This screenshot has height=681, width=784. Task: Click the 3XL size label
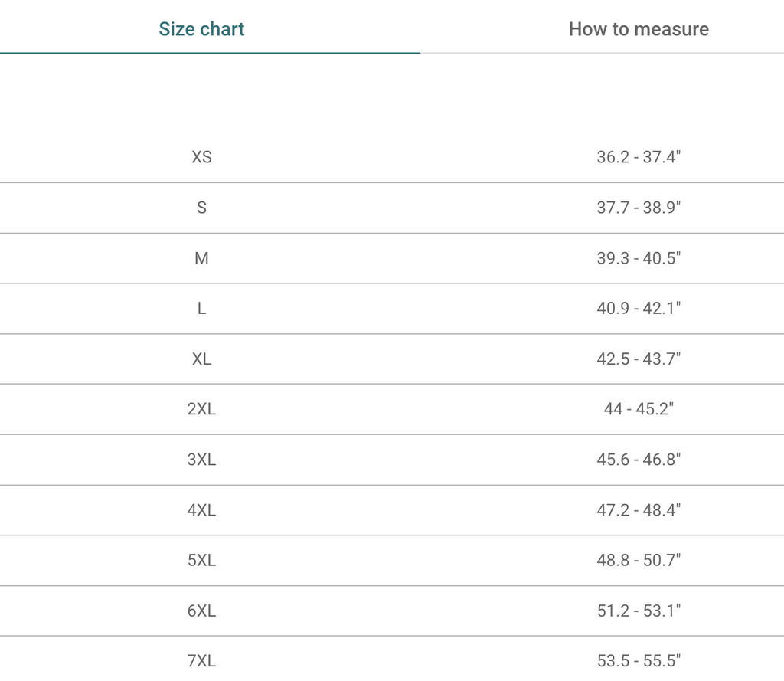click(201, 460)
